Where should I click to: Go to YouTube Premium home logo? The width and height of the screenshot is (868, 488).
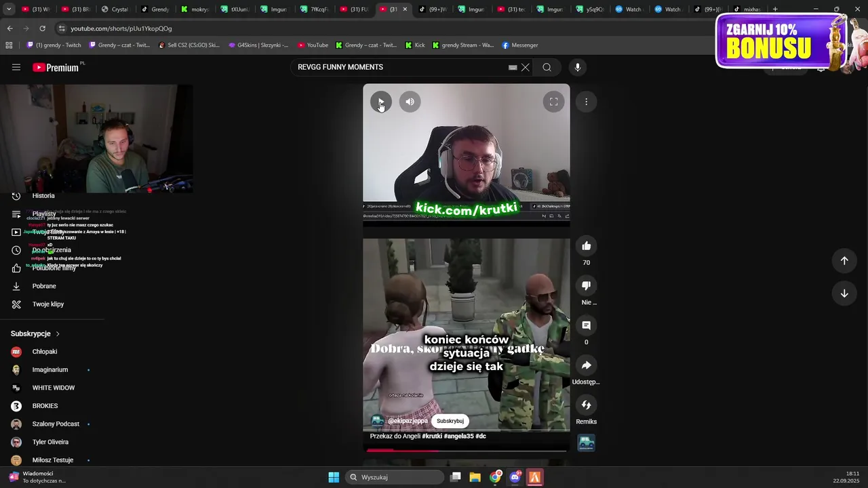[x=56, y=67]
